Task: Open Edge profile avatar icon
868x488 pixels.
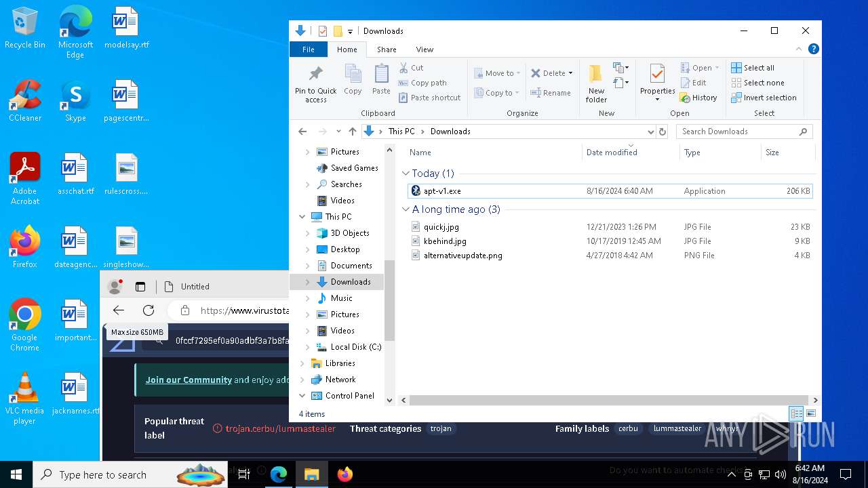Action: (115, 287)
